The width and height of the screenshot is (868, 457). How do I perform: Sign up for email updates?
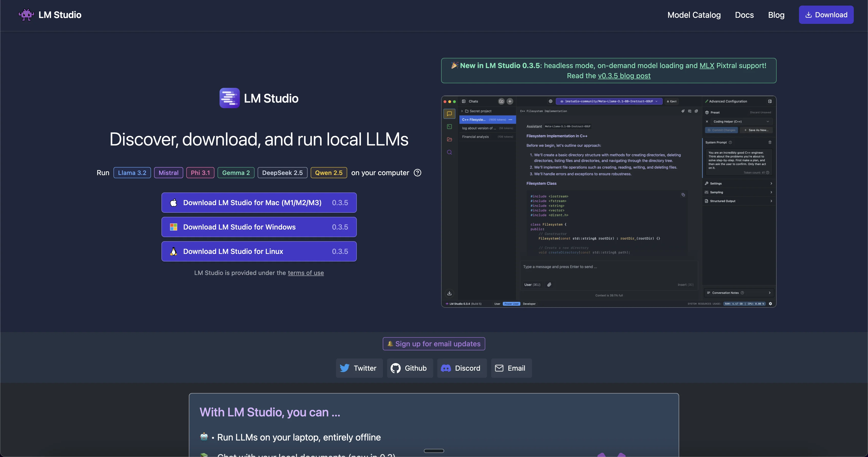(x=434, y=344)
